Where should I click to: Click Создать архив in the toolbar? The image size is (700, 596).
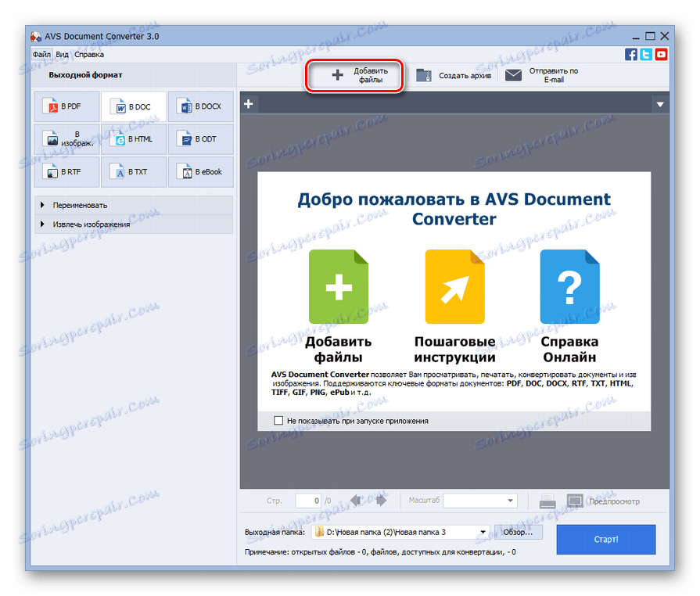coord(454,75)
